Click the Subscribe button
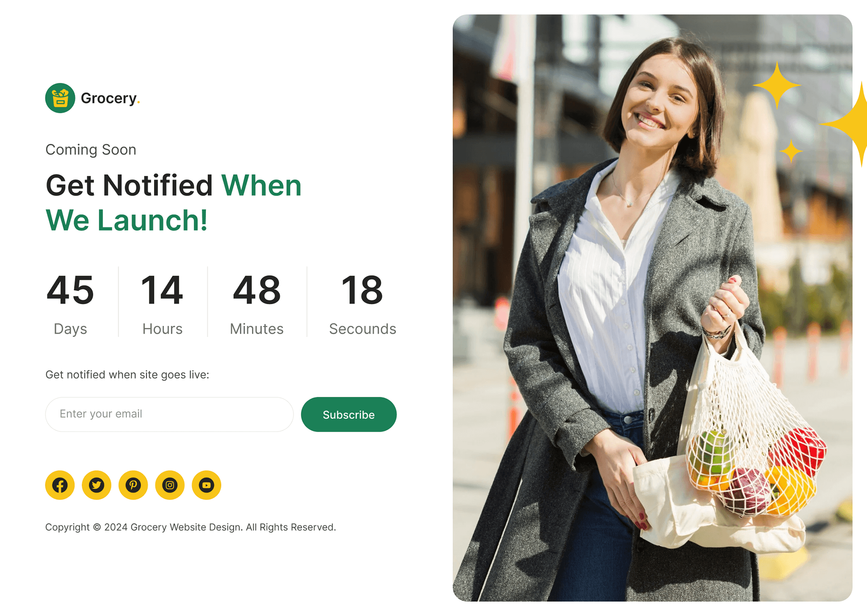Image resolution: width=867 pixels, height=616 pixels. tap(349, 414)
